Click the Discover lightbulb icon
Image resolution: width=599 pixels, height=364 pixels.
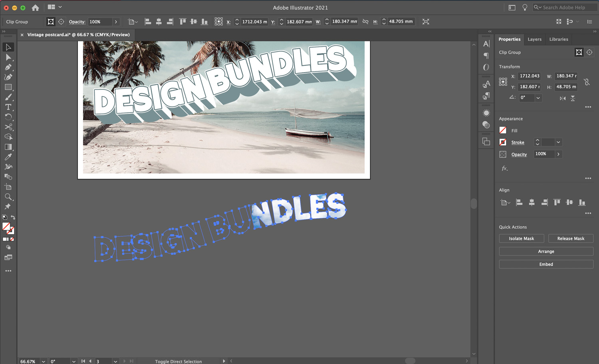point(525,8)
